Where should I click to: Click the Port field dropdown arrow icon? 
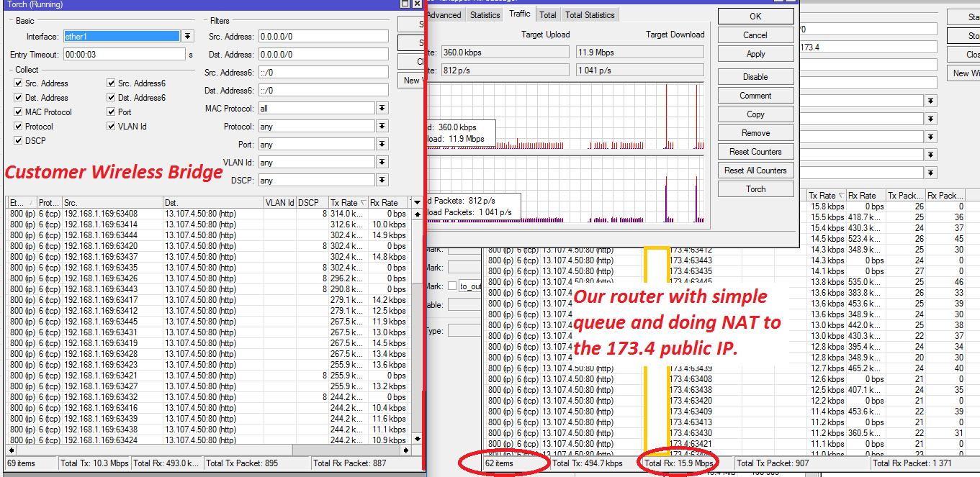[382, 144]
